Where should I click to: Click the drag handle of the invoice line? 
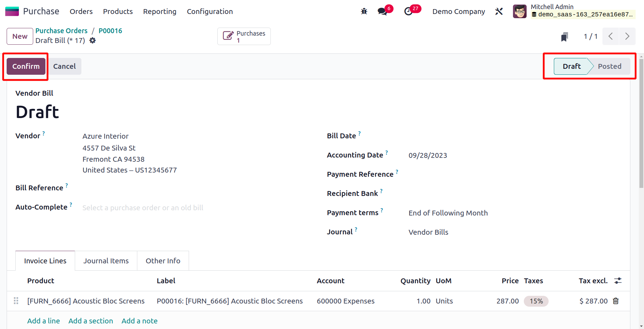tap(16, 301)
